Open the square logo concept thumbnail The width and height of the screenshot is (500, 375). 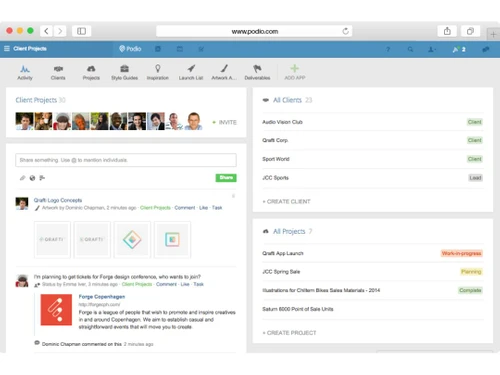tap(172, 239)
